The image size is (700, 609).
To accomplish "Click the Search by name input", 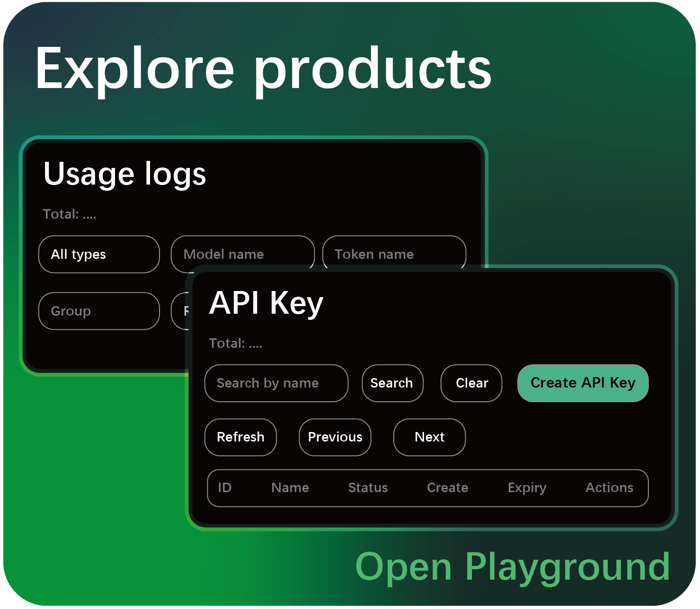I will click(x=276, y=383).
